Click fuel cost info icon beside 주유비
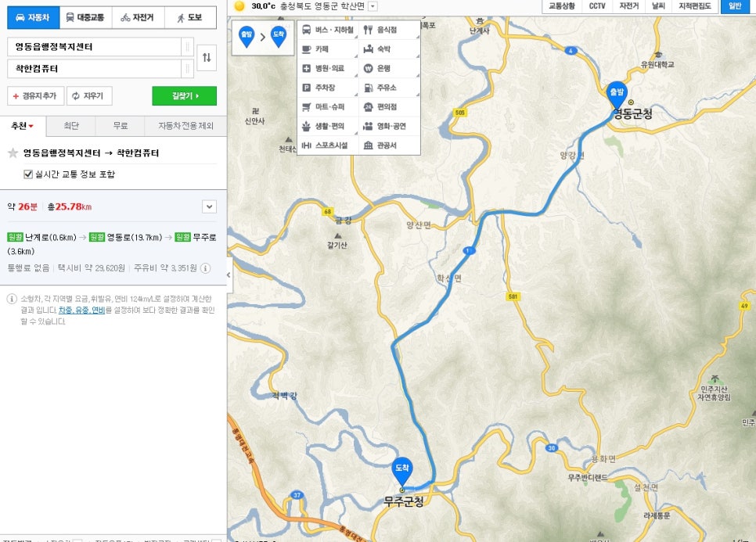The width and height of the screenshot is (756, 542). click(x=205, y=268)
